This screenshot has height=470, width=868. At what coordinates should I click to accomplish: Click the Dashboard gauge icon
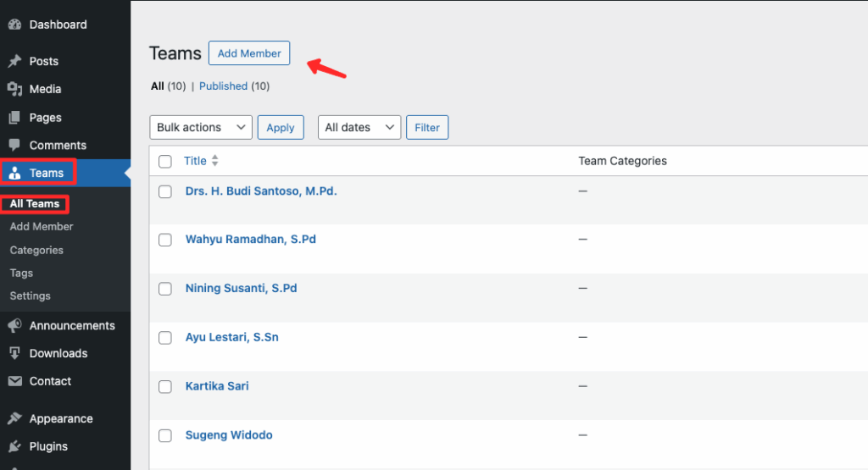click(x=15, y=25)
